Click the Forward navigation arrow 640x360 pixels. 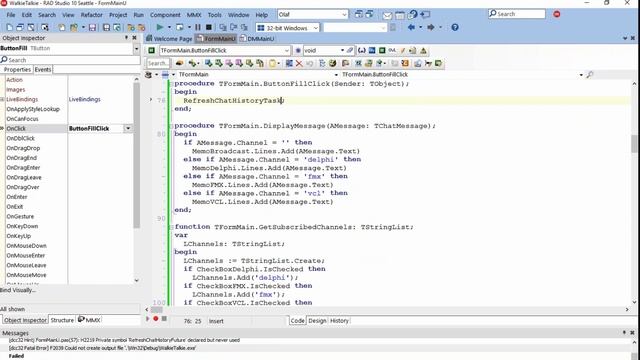coord(430,27)
